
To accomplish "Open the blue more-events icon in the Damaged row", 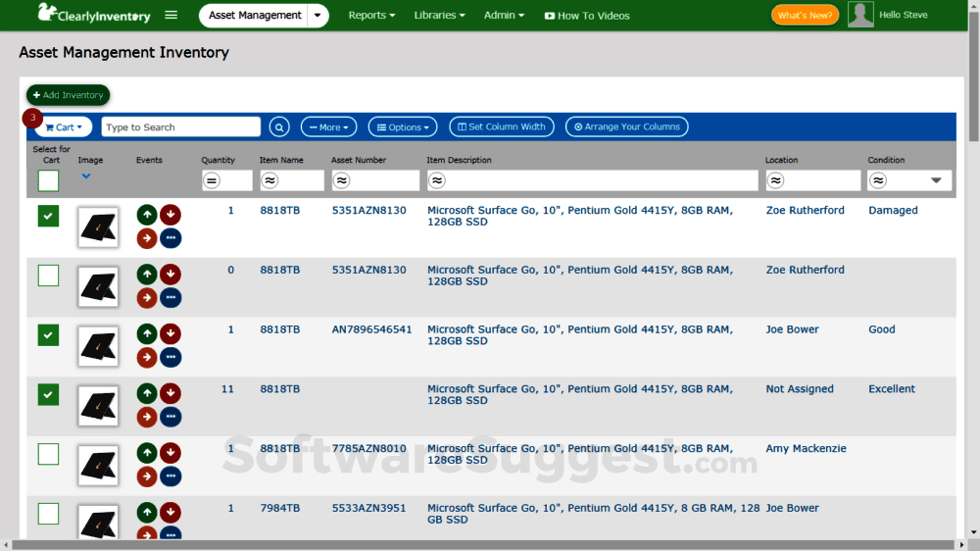I will [170, 238].
